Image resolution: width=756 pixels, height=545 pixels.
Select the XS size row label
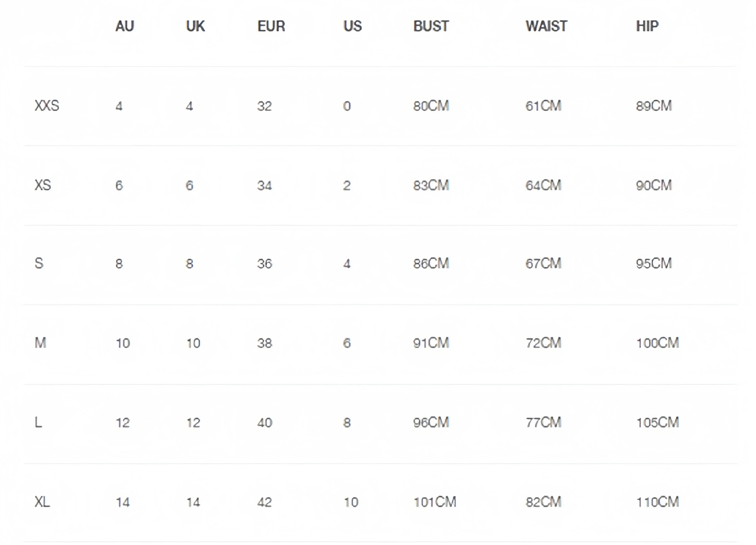click(x=43, y=185)
